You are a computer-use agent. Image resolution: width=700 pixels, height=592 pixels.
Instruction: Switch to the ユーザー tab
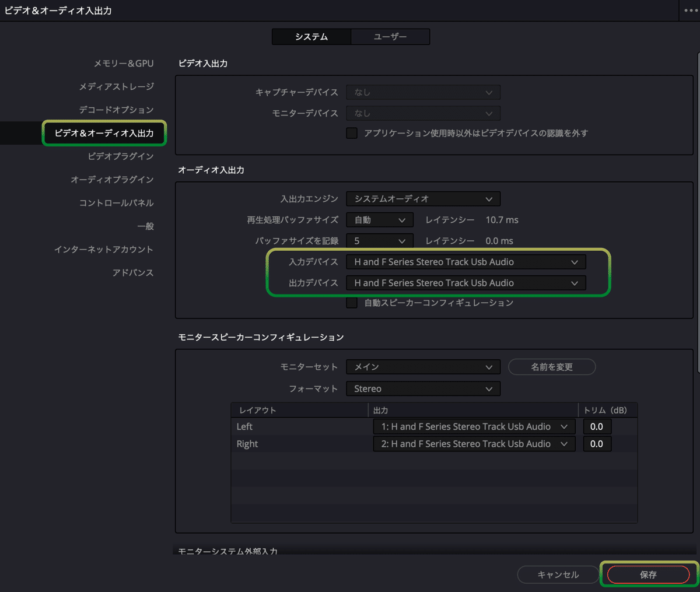click(x=390, y=36)
